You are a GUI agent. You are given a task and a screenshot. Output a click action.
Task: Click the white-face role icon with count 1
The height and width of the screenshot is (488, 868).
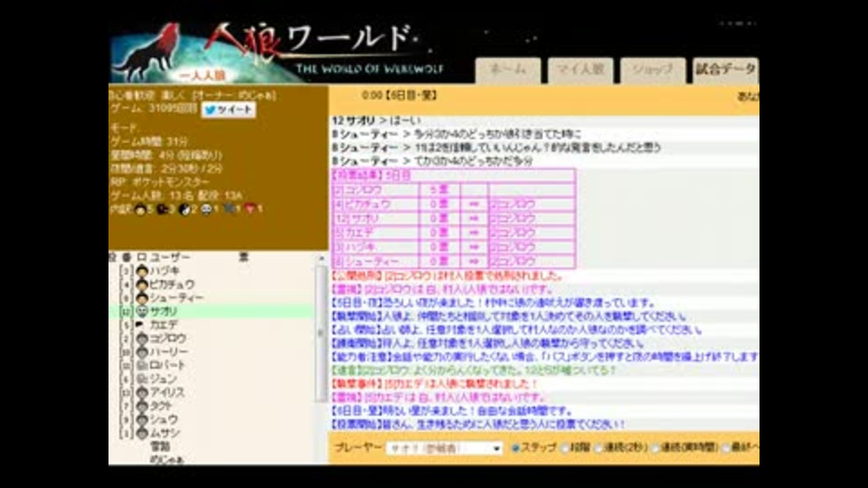[206, 209]
